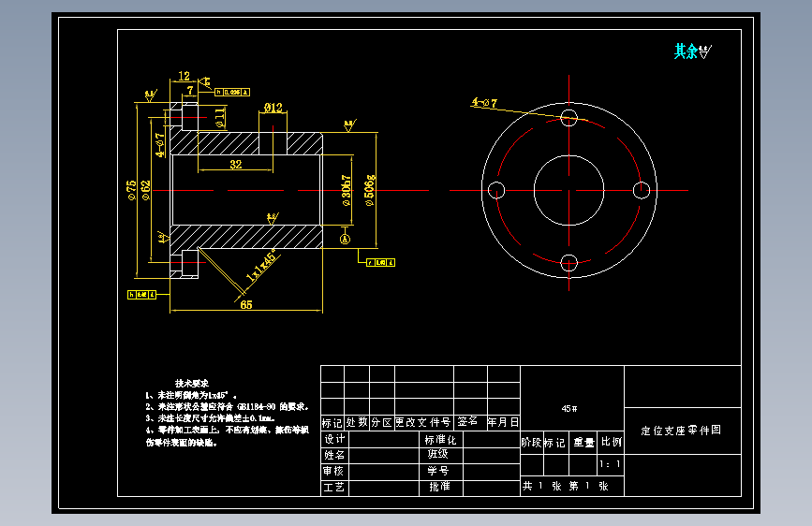This screenshot has width=812, height=526.
Task: Select the 4-Ø7 leader label on circular view
Action: pos(484,103)
